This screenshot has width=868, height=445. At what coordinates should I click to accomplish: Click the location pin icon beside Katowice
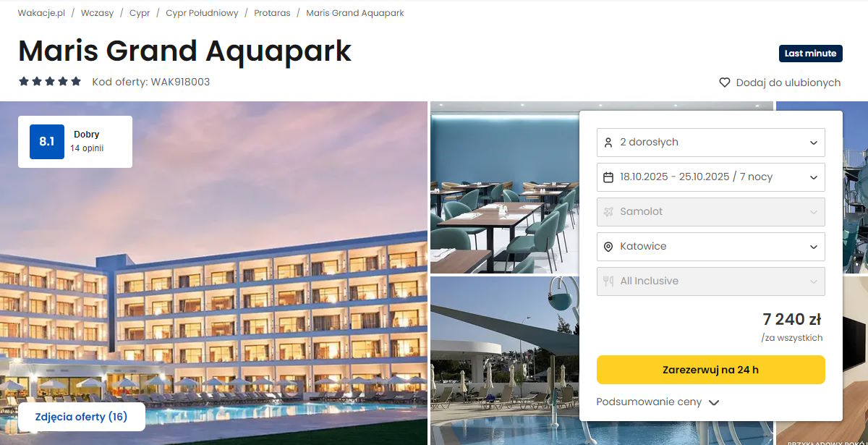pyautogui.click(x=608, y=247)
